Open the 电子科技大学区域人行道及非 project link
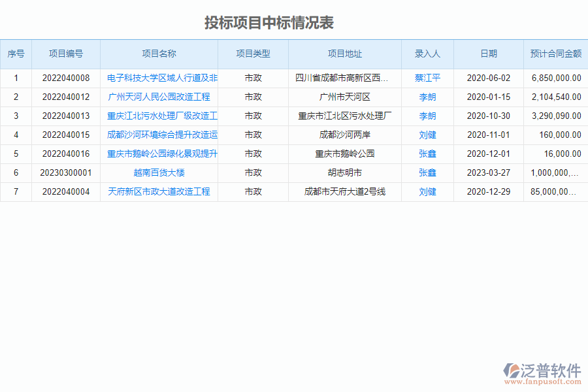The image size is (588, 392). click(x=161, y=77)
